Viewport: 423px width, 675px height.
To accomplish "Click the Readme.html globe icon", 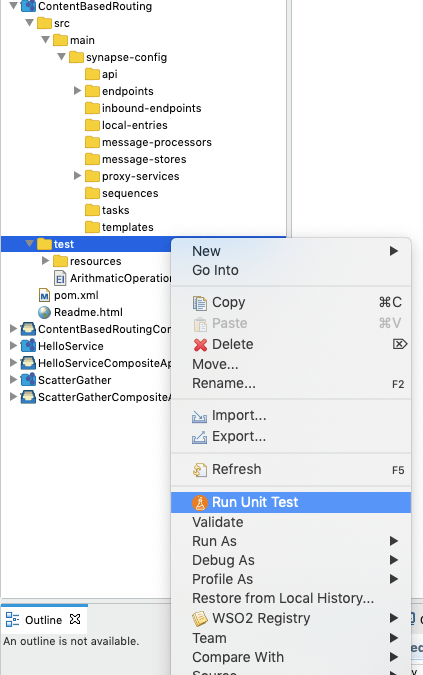I will (x=44, y=312).
